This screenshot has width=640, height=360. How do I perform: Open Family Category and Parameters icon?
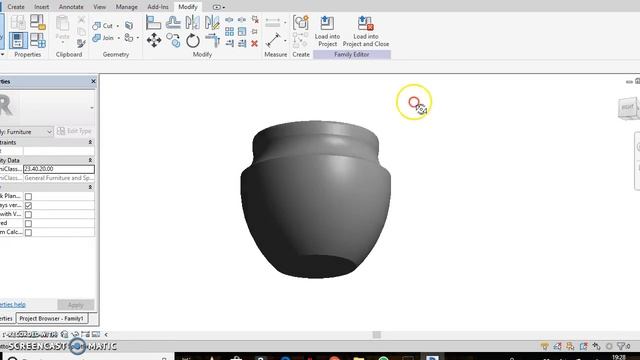click(38, 22)
